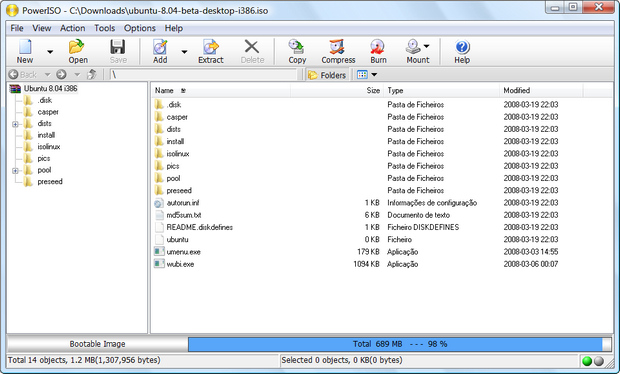Select the autorun.inf file icon
Screen dimensions: 620x374
pyautogui.click(x=159, y=203)
